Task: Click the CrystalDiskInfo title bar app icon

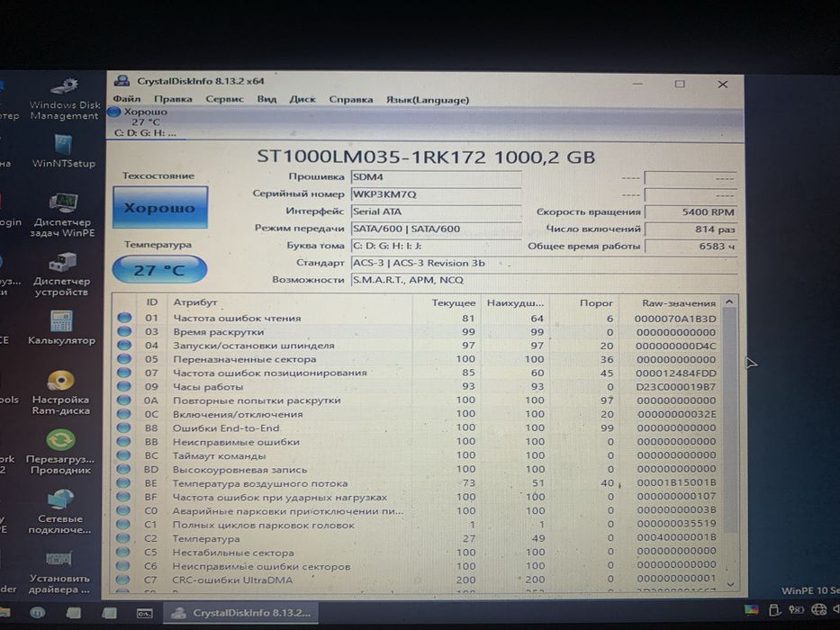Action: [122, 81]
